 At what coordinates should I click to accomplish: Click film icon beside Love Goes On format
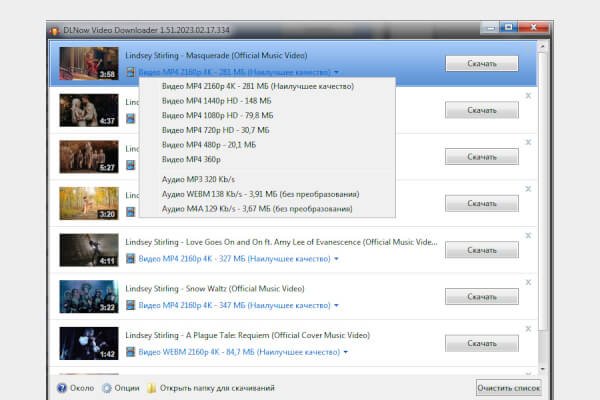(x=130, y=258)
